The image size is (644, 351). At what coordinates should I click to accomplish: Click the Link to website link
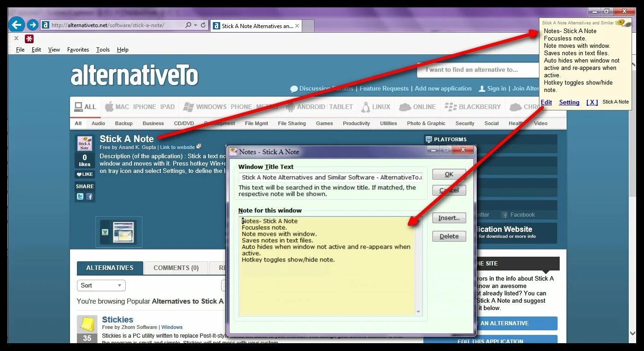177,147
